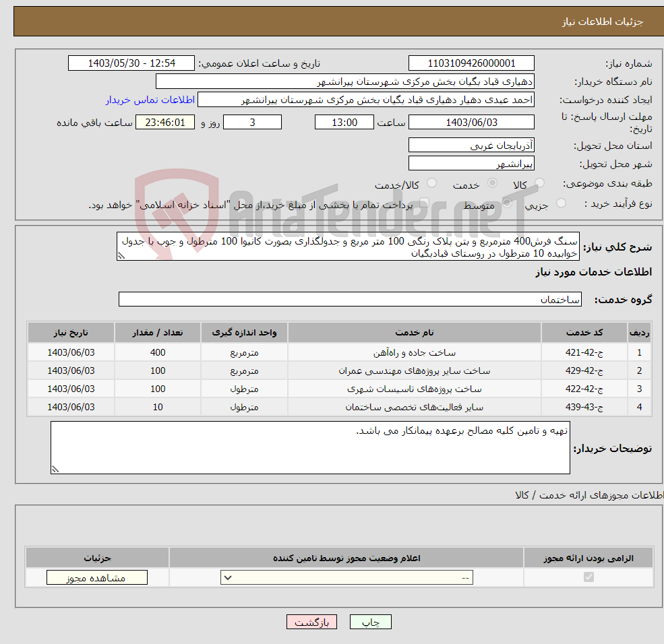Screen dimensions: 664x644
Task: Click service code ج-42-421
Action: click(x=584, y=352)
